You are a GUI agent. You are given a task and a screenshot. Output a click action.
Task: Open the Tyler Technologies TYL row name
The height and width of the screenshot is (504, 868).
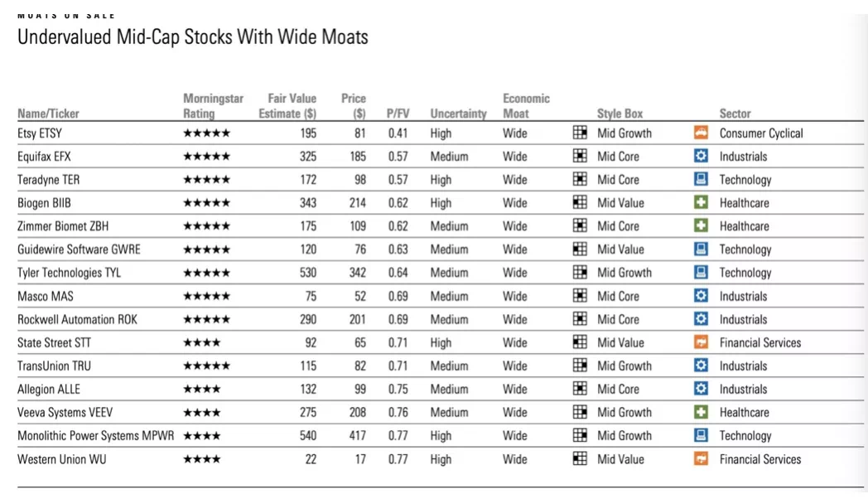pos(69,273)
